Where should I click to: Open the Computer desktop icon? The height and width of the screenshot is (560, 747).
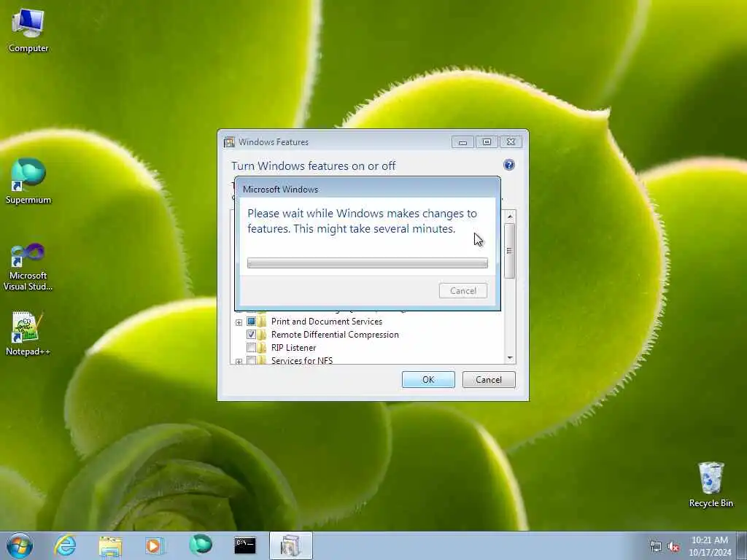tap(28, 29)
